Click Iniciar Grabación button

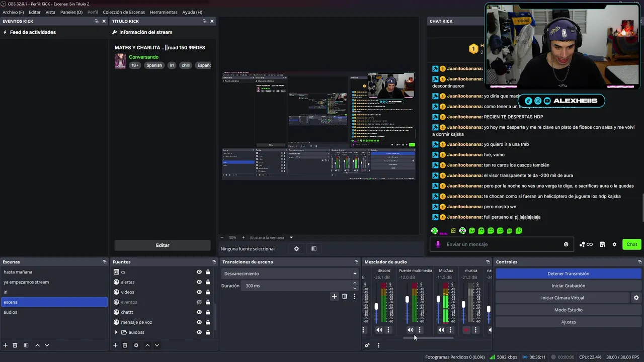point(568,286)
